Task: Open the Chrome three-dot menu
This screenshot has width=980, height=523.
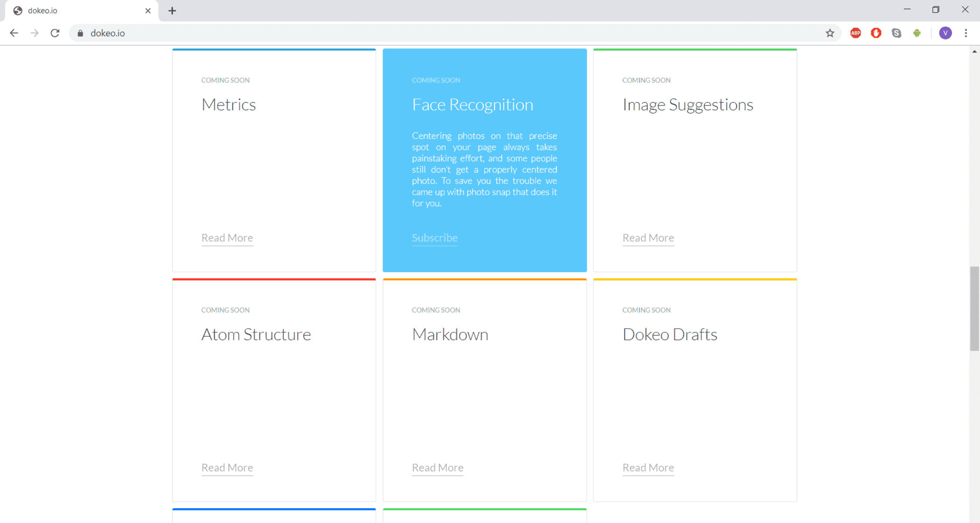Action: (966, 33)
